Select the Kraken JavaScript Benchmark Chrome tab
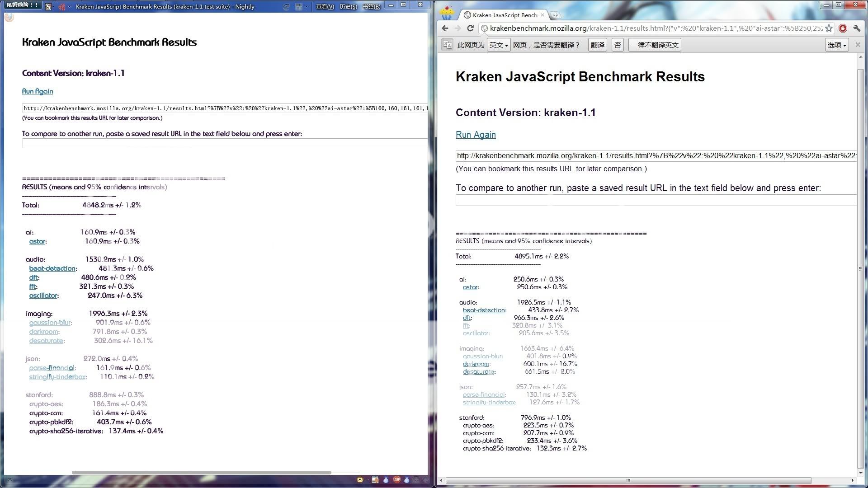The width and height of the screenshot is (868, 488). pyautogui.click(x=504, y=15)
